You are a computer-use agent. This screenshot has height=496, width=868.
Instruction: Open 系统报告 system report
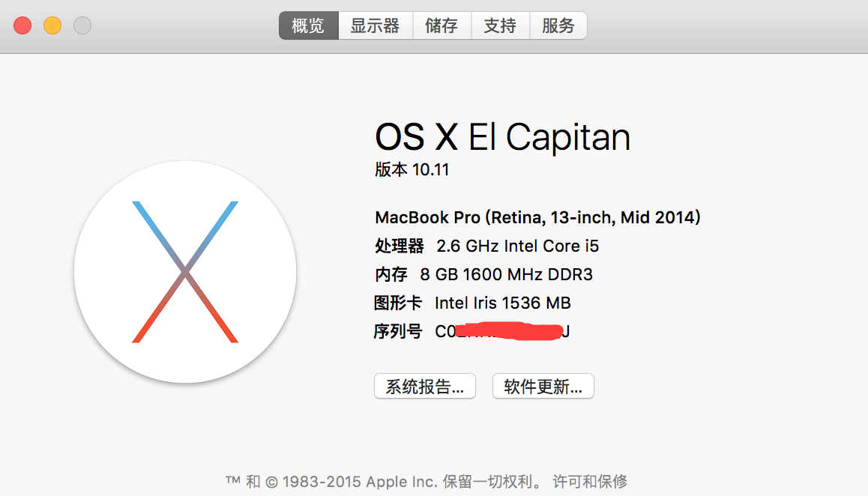(x=424, y=386)
